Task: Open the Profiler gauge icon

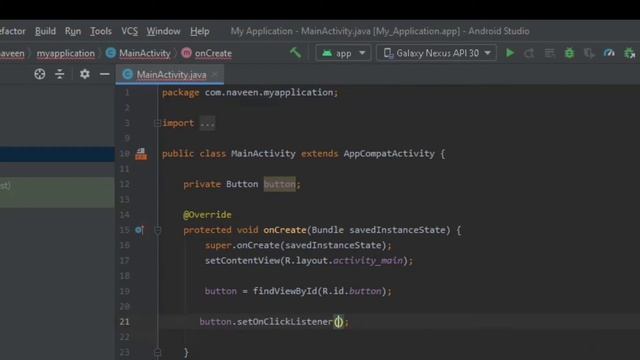Action: click(609, 53)
